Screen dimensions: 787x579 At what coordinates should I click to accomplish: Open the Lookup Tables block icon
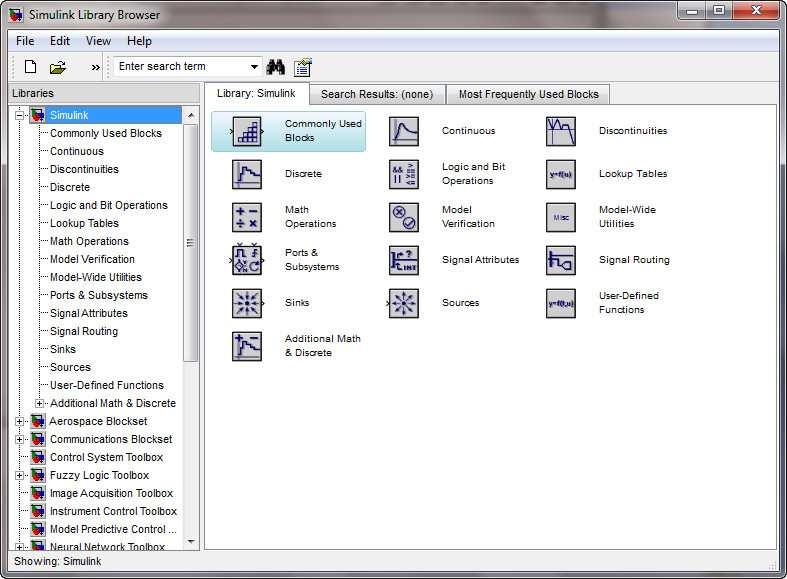[561, 175]
